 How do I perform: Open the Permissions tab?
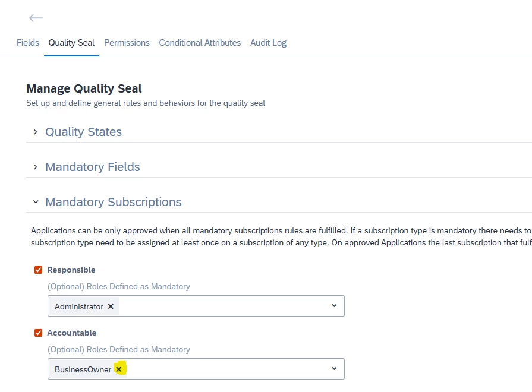[x=127, y=43]
